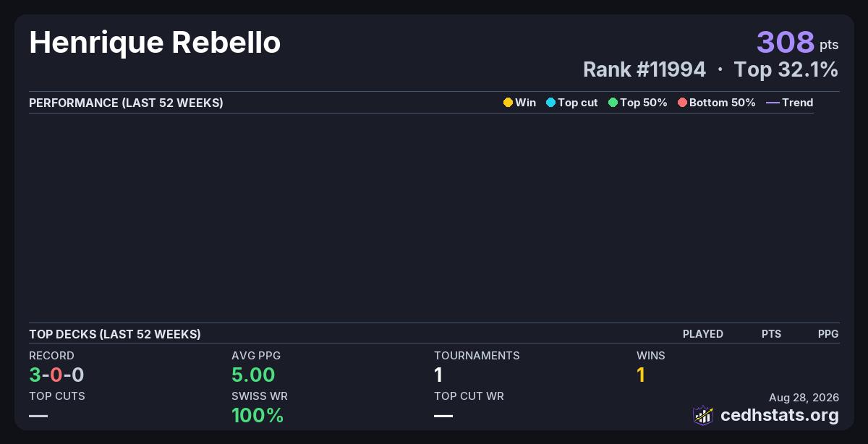Click the purple Trend line marker
The image size is (868, 444).
click(773, 103)
